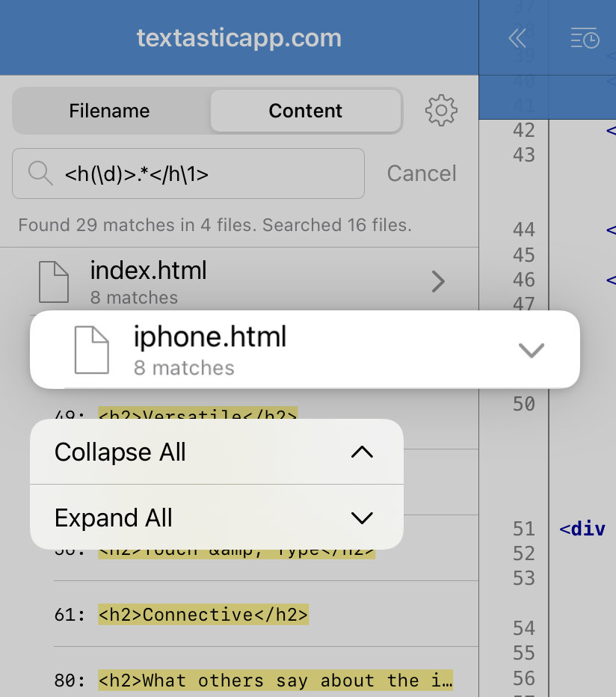The image size is (616, 697).
Task: Click the magnifying glass search icon
Action: tap(40, 174)
